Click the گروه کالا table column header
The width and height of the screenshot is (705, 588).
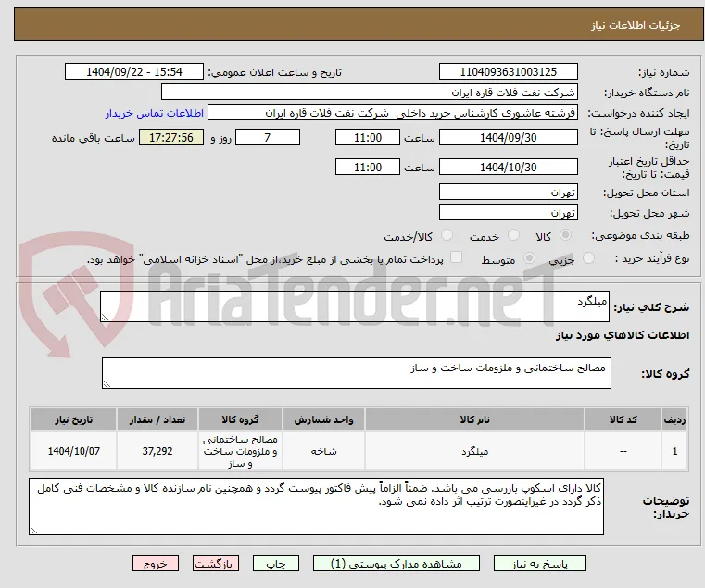coord(240,419)
